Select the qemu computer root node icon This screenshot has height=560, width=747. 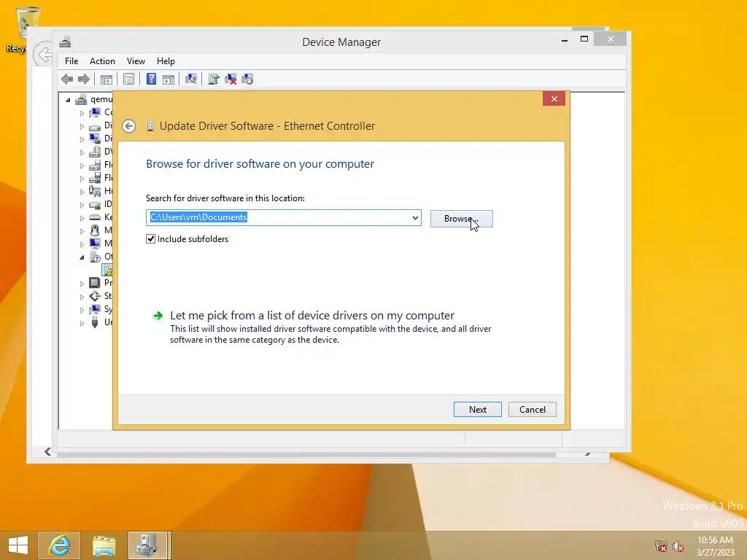[x=81, y=99]
